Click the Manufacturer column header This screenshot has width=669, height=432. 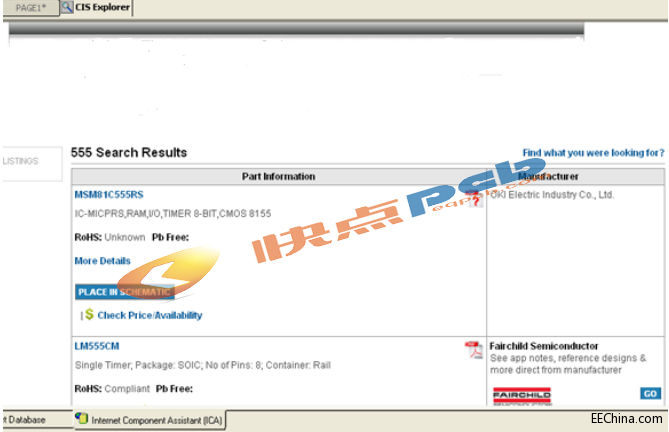point(576,177)
